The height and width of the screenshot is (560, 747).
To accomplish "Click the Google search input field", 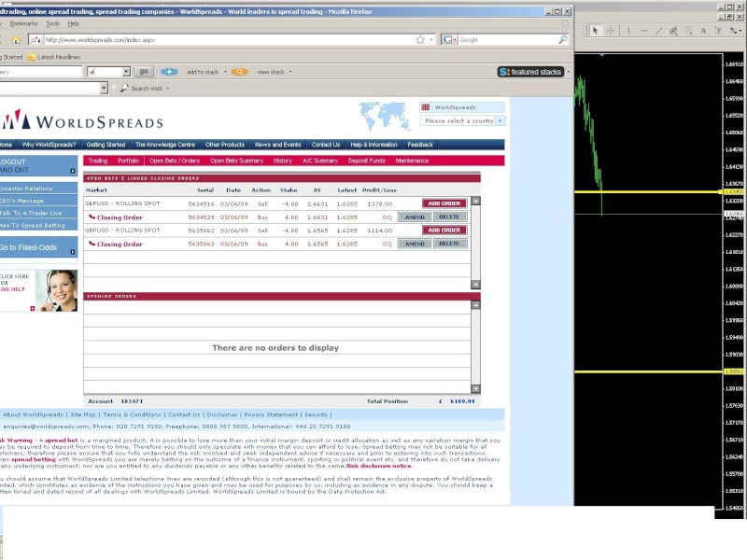I will pos(508,40).
